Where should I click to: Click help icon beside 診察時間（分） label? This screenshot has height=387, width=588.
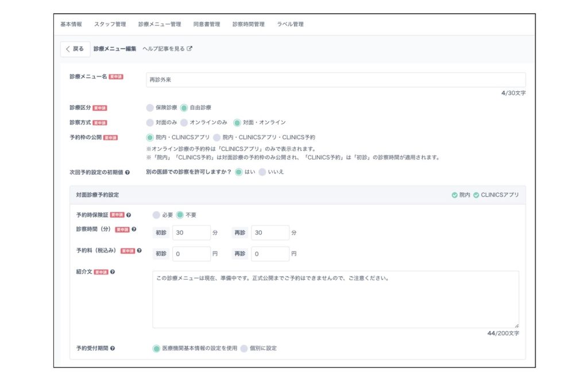point(134,230)
